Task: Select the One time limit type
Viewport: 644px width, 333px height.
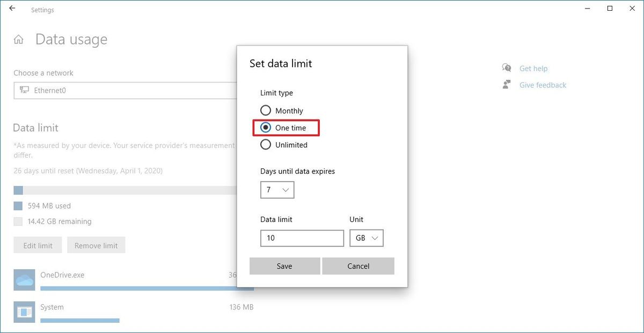Action: coord(266,128)
